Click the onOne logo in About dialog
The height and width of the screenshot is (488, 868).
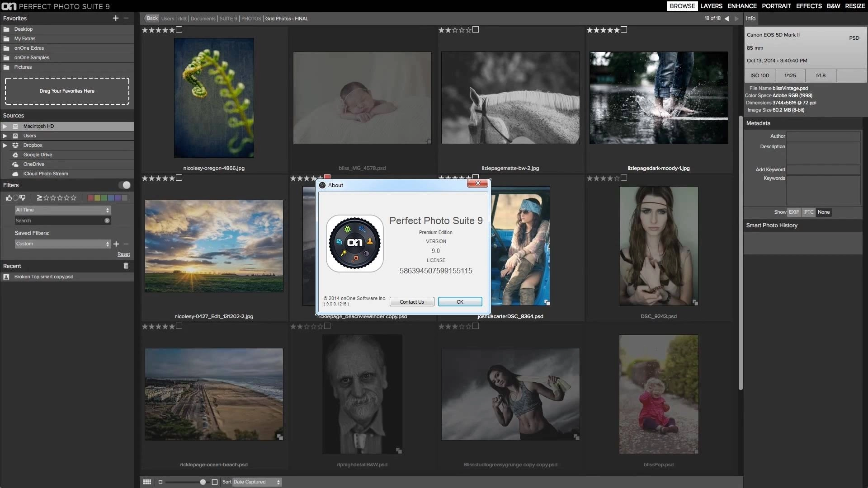pyautogui.click(x=355, y=243)
